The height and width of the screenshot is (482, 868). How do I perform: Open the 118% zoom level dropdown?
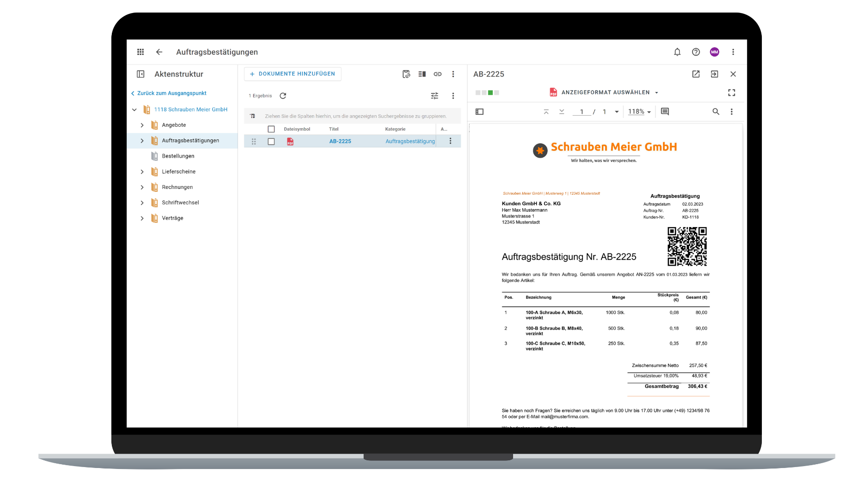coord(639,111)
